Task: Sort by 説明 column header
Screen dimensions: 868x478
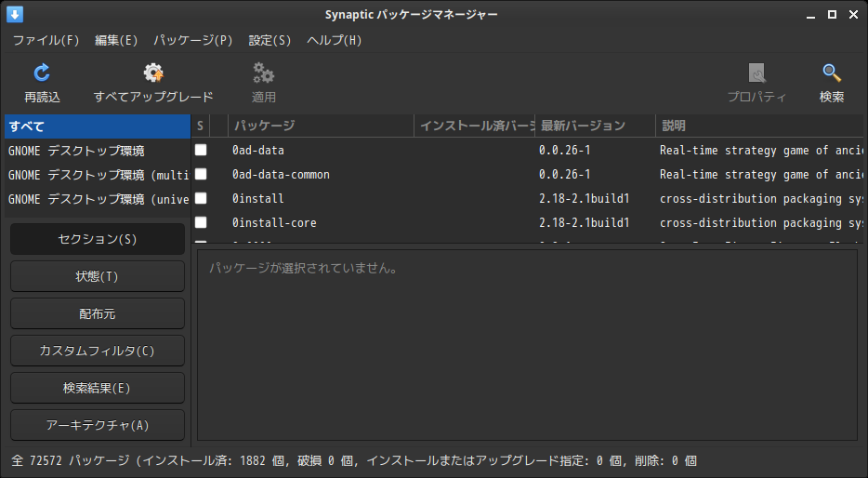Action: 759,126
